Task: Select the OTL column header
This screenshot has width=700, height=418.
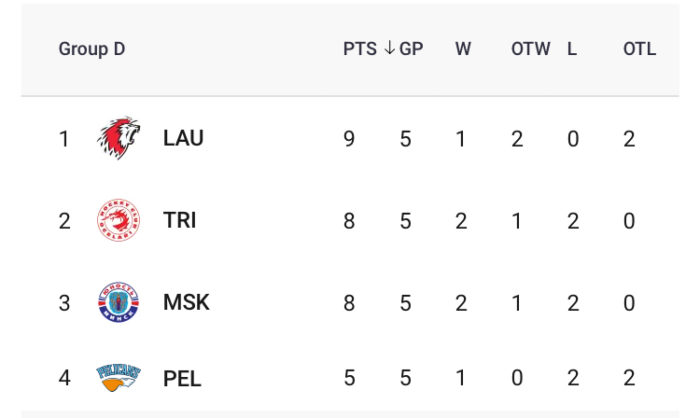Action: coord(639,49)
